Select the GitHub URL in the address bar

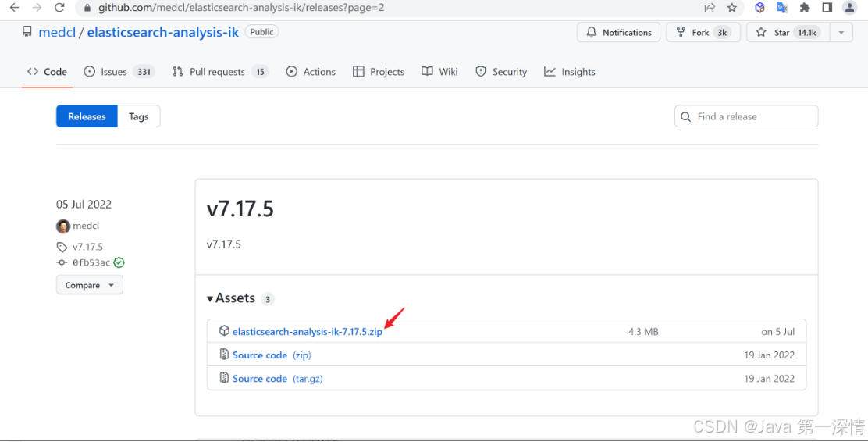coord(240,8)
